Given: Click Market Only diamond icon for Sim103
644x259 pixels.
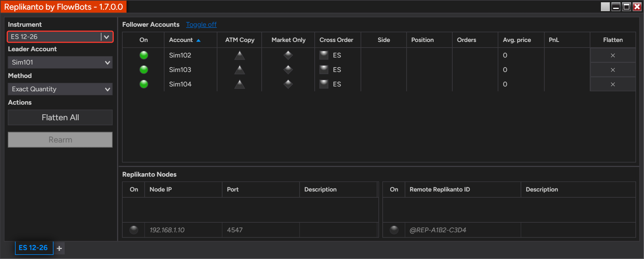Looking at the screenshot, I should point(288,70).
